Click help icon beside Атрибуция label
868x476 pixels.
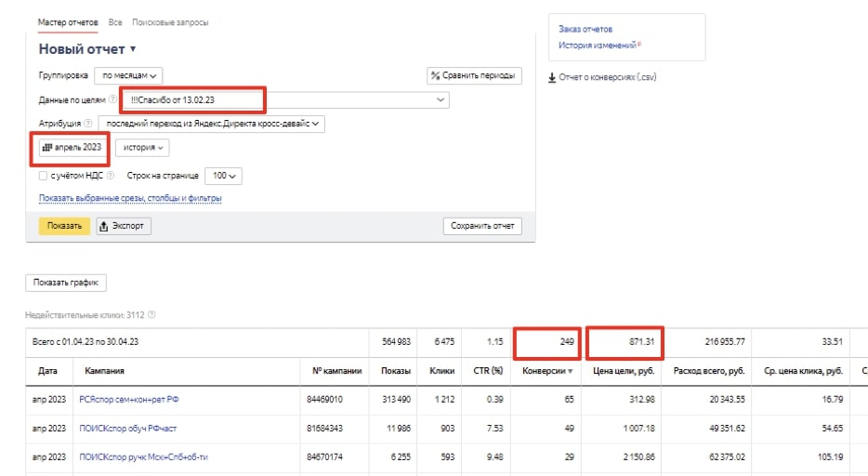point(88,123)
